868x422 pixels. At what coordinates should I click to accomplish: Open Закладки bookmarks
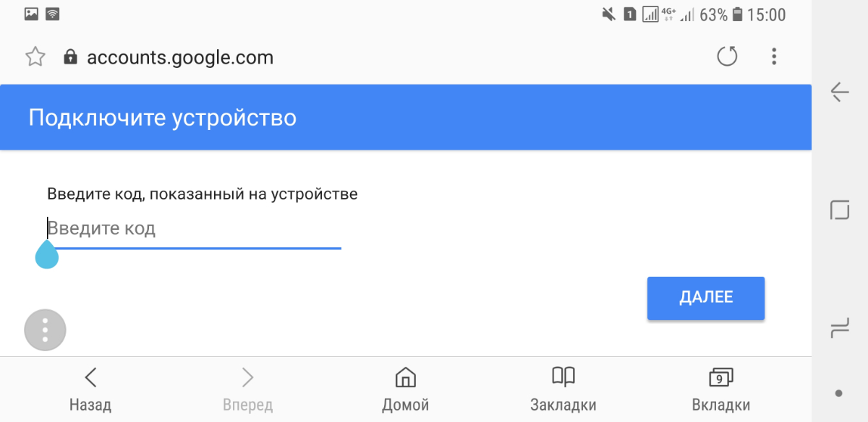(x=563, y=389)
